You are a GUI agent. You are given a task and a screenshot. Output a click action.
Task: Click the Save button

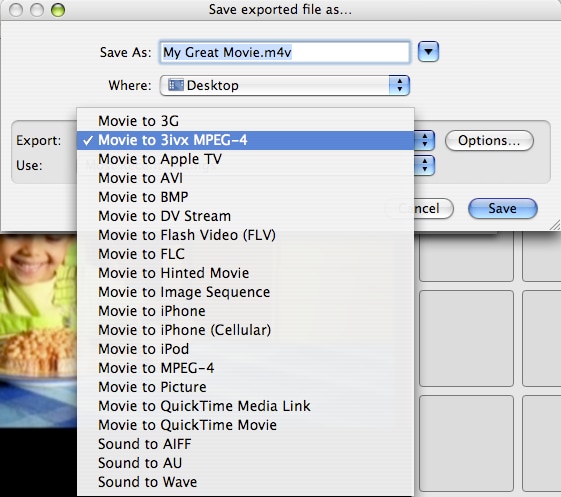pyautogui.click(x=503, y=208)
